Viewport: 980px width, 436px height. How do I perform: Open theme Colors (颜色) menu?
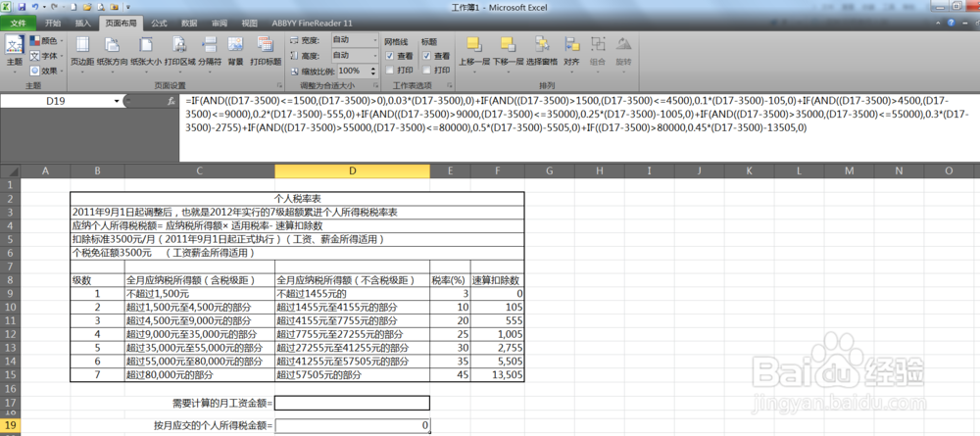47,40
